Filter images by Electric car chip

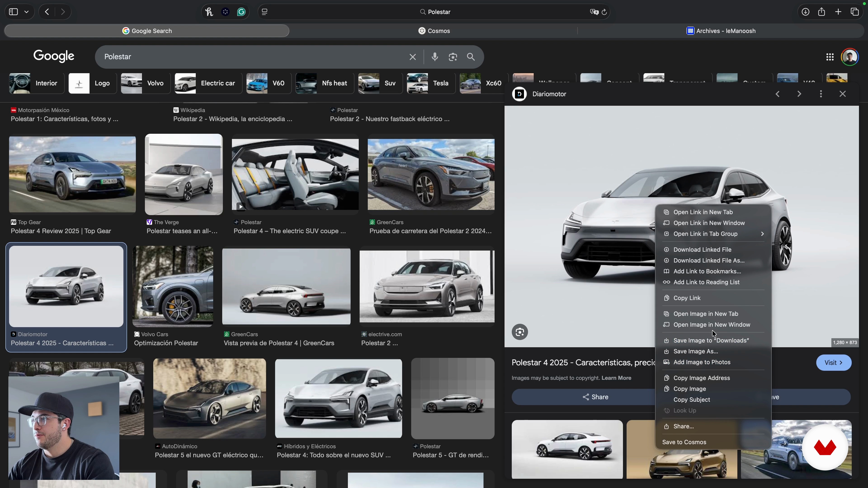pyautogui.click(x=208, y=83)
